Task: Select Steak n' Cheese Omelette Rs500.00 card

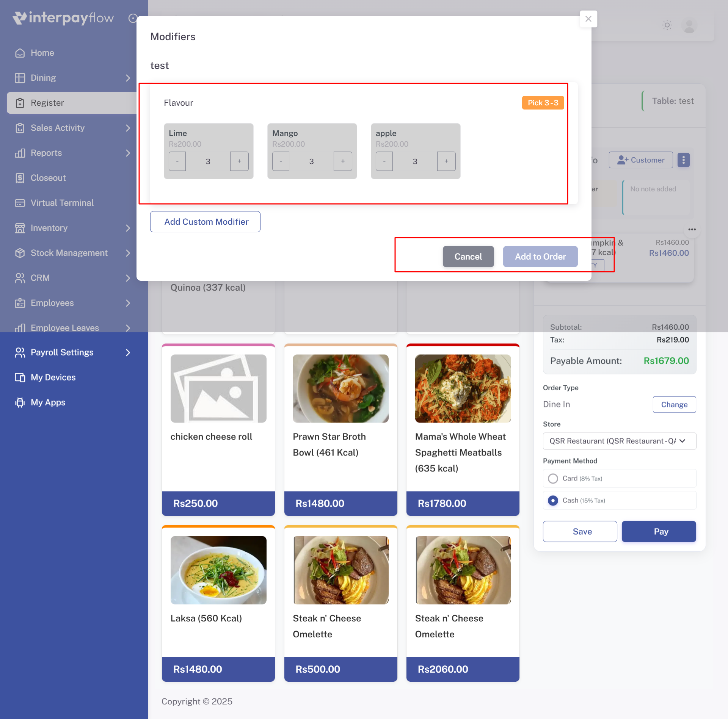Action: [340, 604]
